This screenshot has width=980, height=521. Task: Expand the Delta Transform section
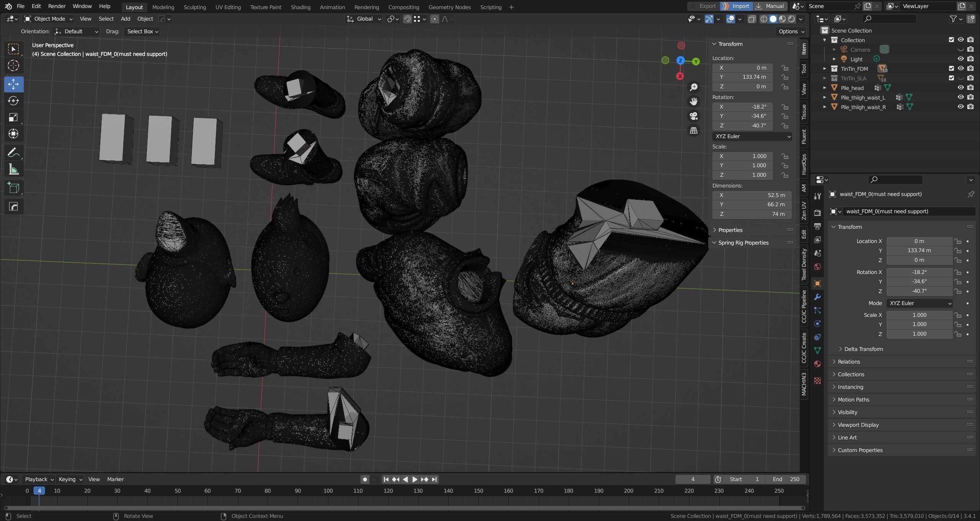(863, 349)
